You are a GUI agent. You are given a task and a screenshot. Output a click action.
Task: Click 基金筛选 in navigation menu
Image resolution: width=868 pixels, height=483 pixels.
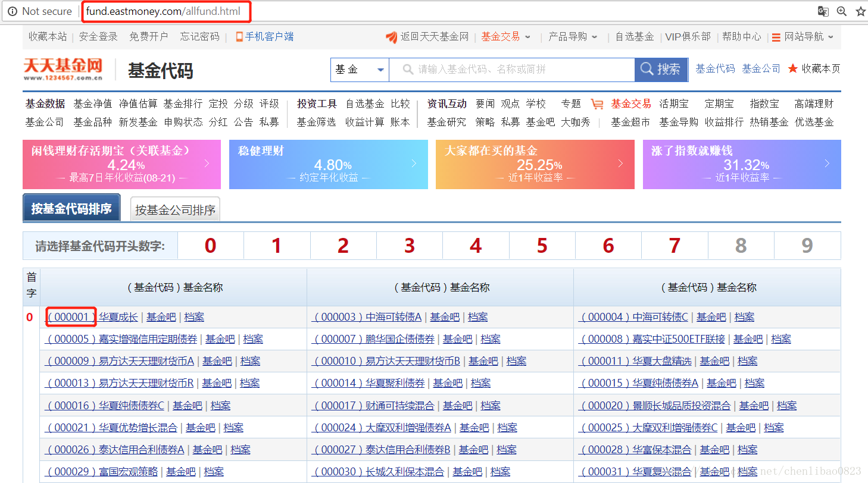(316, 122)
